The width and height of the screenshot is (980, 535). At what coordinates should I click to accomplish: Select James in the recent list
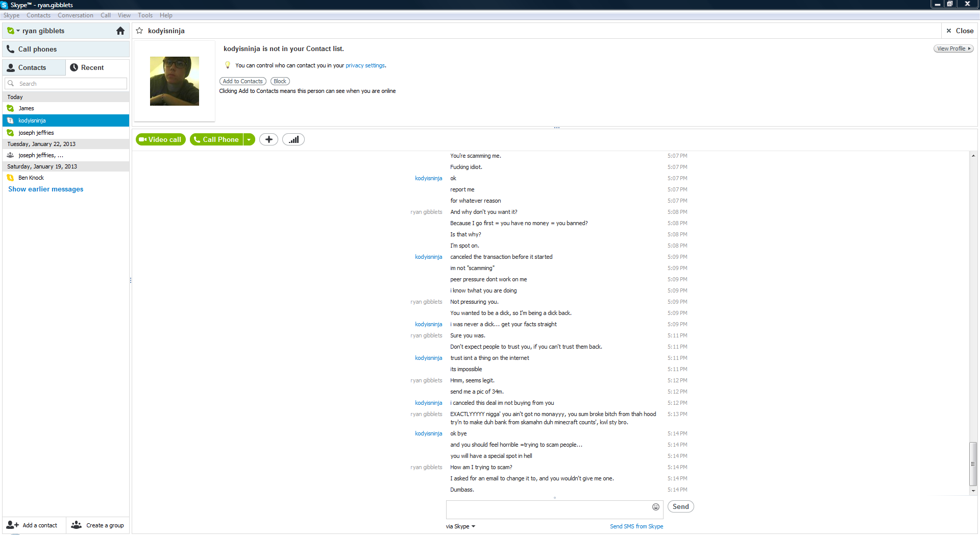(66, 108)
